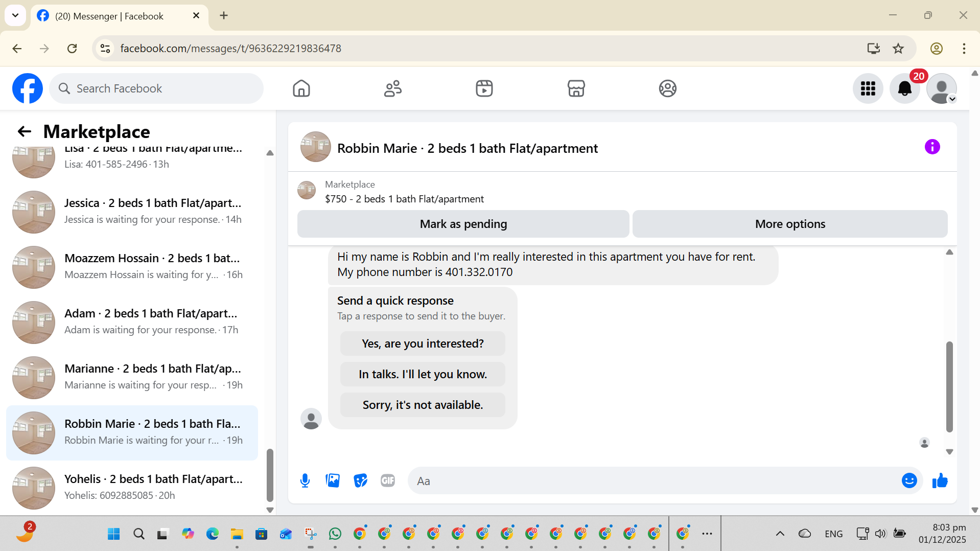The height and width of the screenshot is (551, 980).
Task: Click chat messages scroll-up arrow
Action: [x=949, y=252]
